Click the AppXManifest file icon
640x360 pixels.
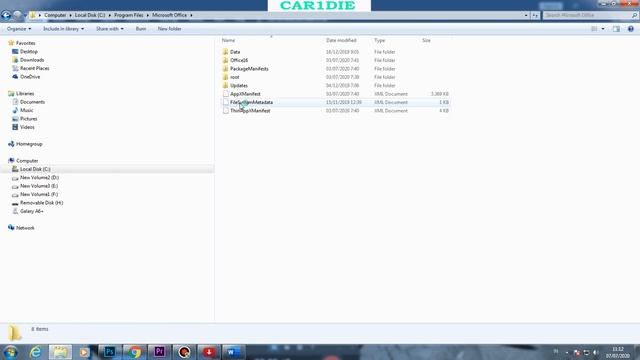225,94
